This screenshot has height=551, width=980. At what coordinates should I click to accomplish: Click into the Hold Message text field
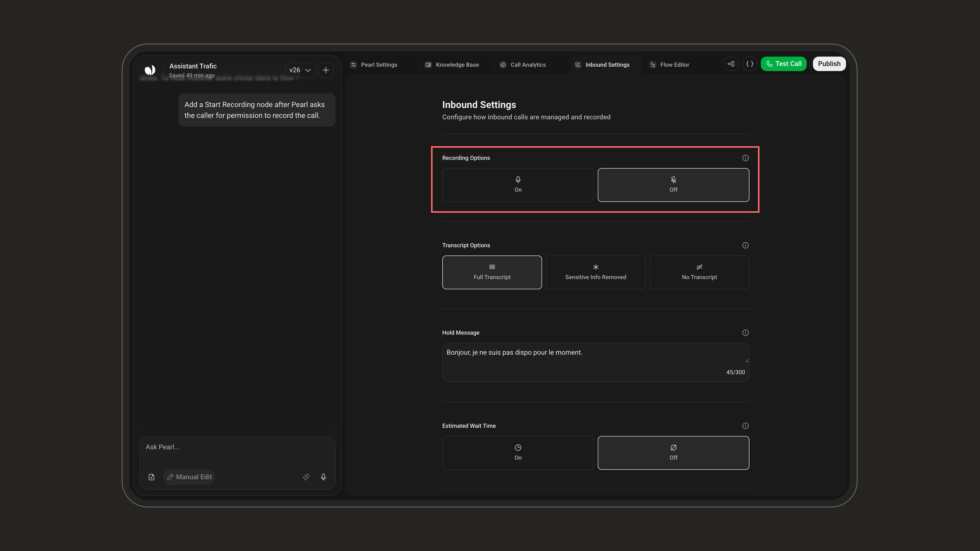[595, 362]
